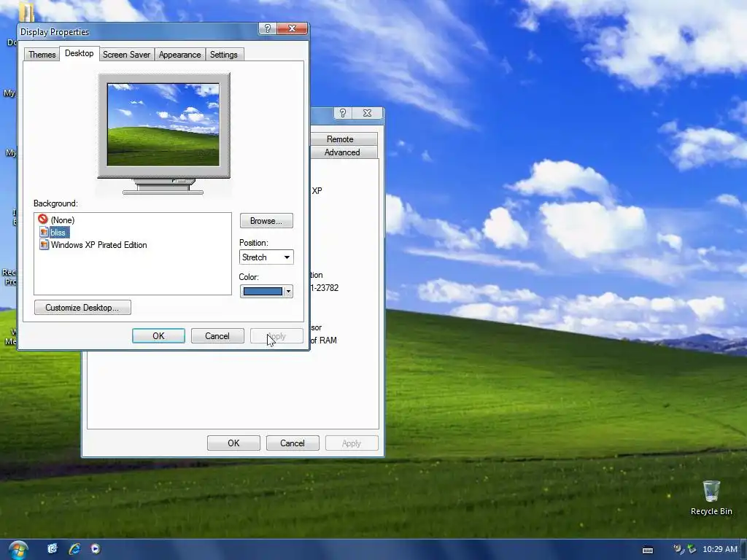Click the red no-symbol icon beside (None)

click(x=43, y=219)
